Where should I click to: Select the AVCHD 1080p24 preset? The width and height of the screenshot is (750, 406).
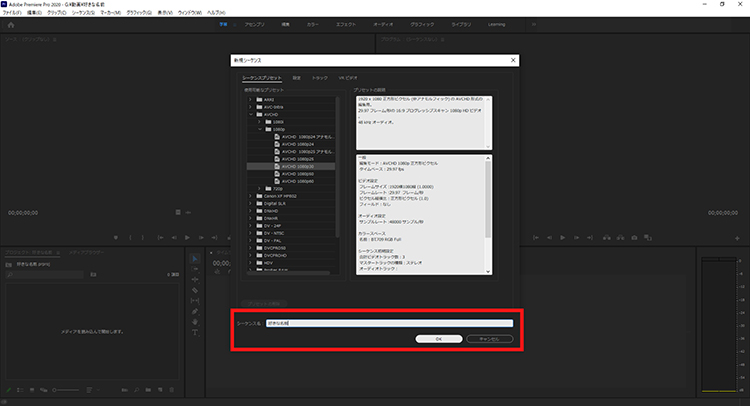(298, 144)
